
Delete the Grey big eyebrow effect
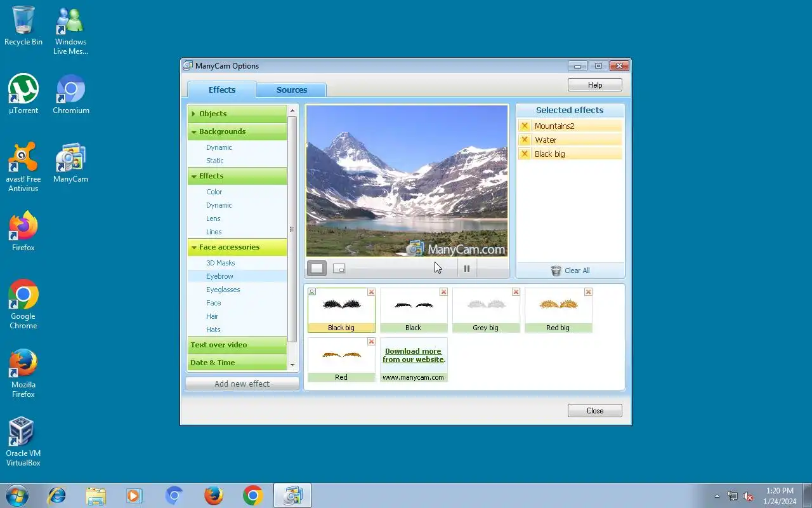[x=516, y=292]
